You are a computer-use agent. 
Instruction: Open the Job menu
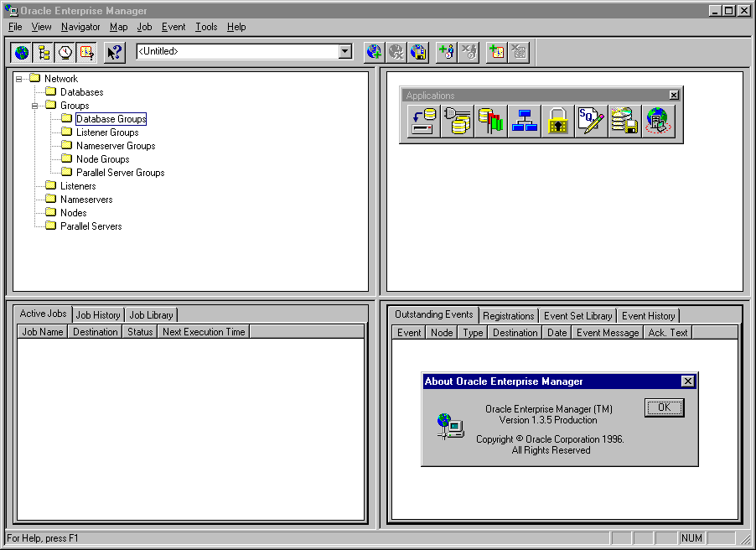[x=145, y=27]
